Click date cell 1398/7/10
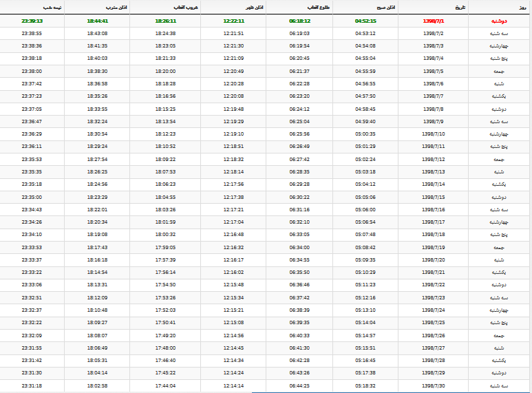The image size is (532, 393). click(x=434, y=134)
